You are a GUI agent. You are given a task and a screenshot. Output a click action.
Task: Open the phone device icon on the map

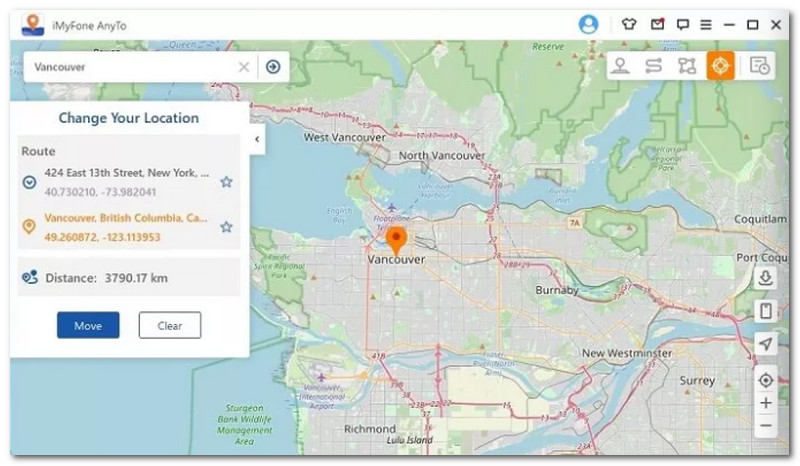766,311
